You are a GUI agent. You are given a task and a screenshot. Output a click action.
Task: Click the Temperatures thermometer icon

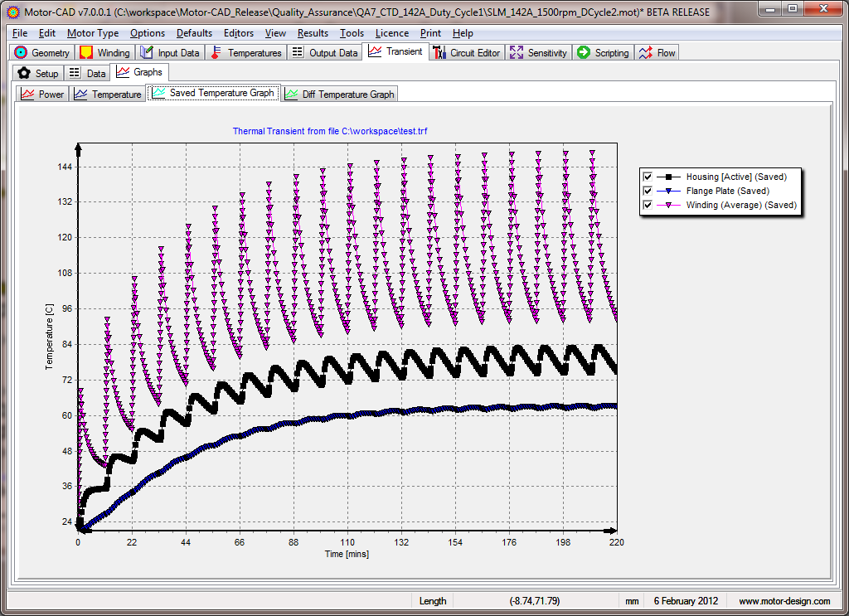point(216,52)
